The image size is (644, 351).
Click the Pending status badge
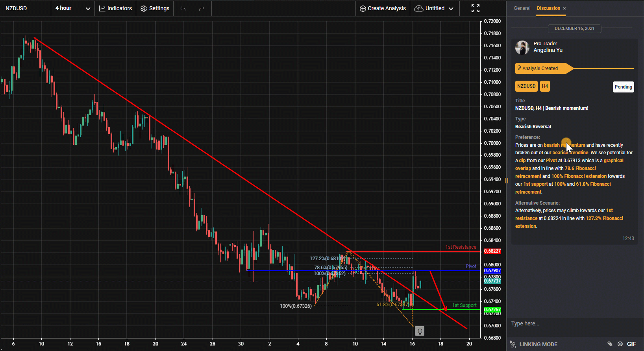(x=624, y=87)
